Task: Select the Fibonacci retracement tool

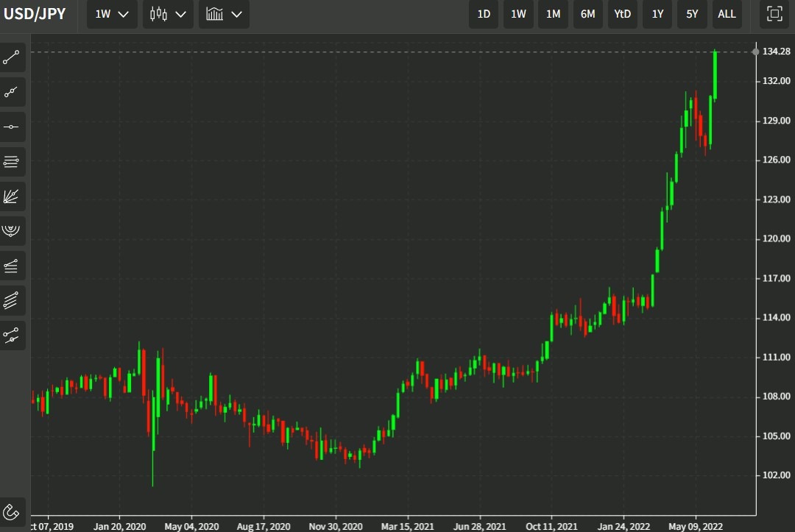Action: [x=13, y=162]
